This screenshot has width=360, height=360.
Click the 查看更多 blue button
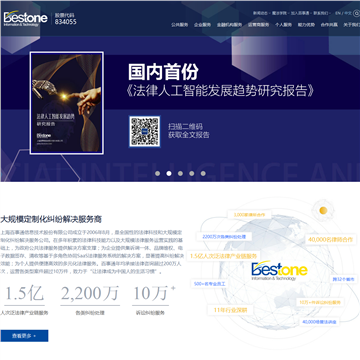coord(24,336)
